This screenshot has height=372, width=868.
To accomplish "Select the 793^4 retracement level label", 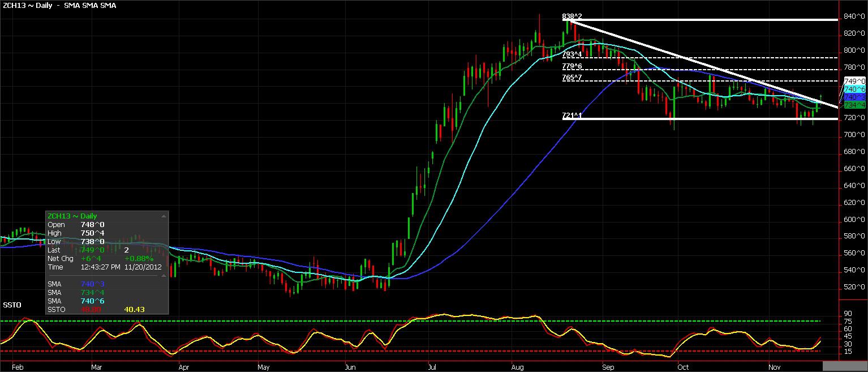I will (x=571, y=54).
